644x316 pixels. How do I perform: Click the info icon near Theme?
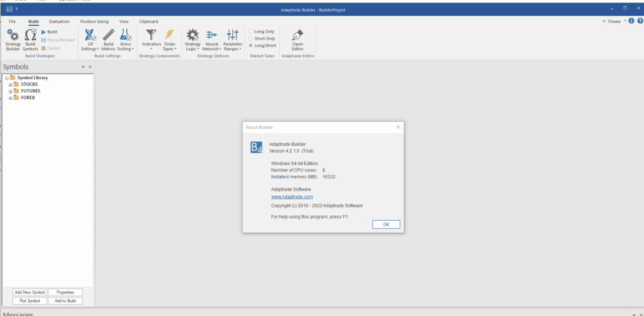tap(631, 21)
